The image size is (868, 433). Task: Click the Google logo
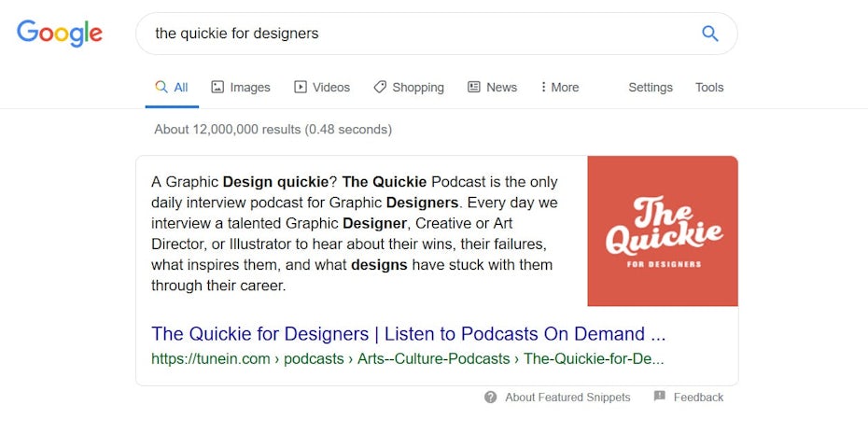point(60,34)
